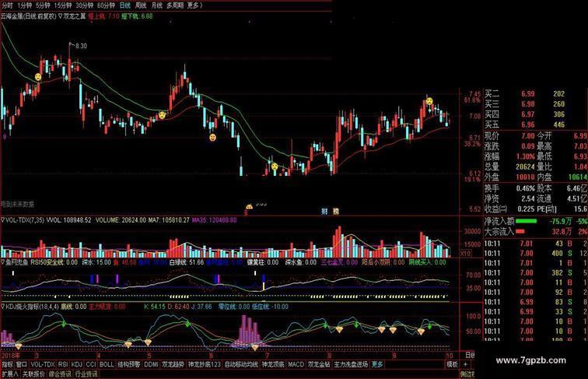The width and height of the screenshot is (588, 379).
Task: Select the 双龙趋势 indicator tab
Action: [x=173, y=364]
